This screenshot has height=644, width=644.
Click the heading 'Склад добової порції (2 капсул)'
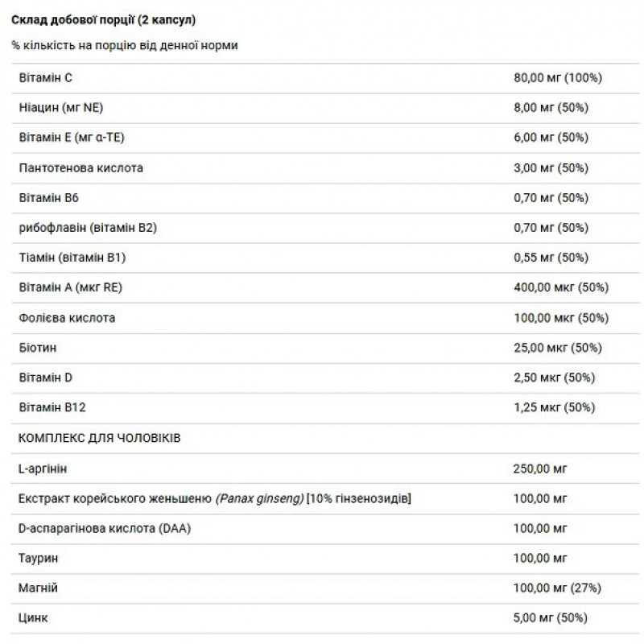pyautogui.click(x=103, y=19)
